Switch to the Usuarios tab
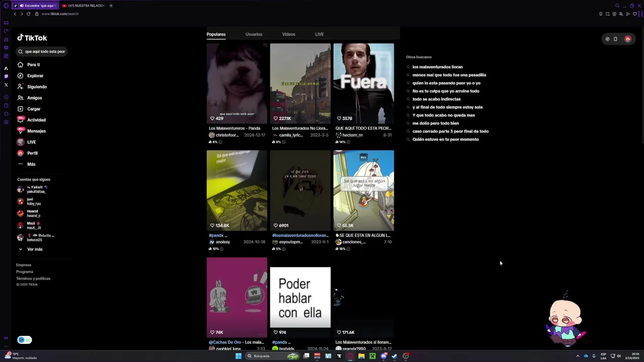The width and height of the screenshot is (644, 362). [254, 34]
